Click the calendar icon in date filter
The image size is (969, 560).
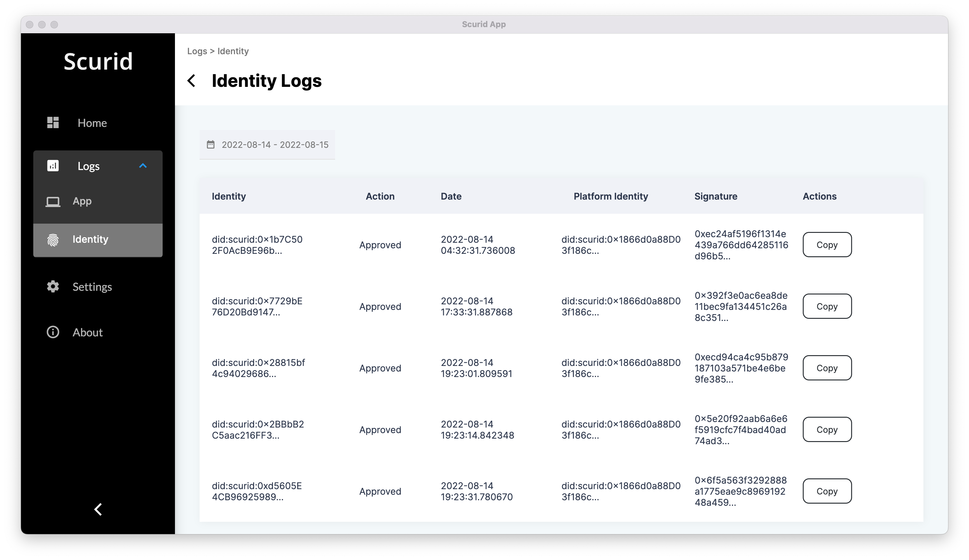click(x=211, y=144)
